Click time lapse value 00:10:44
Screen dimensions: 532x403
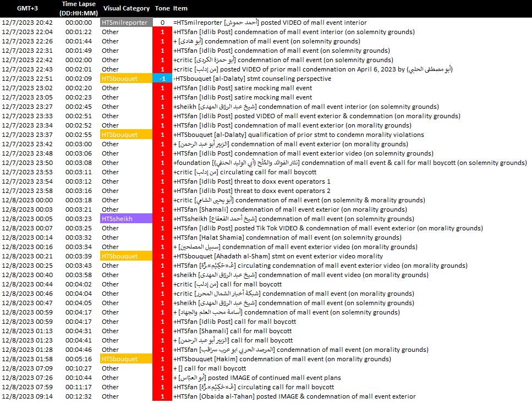[x=79, y=378]
